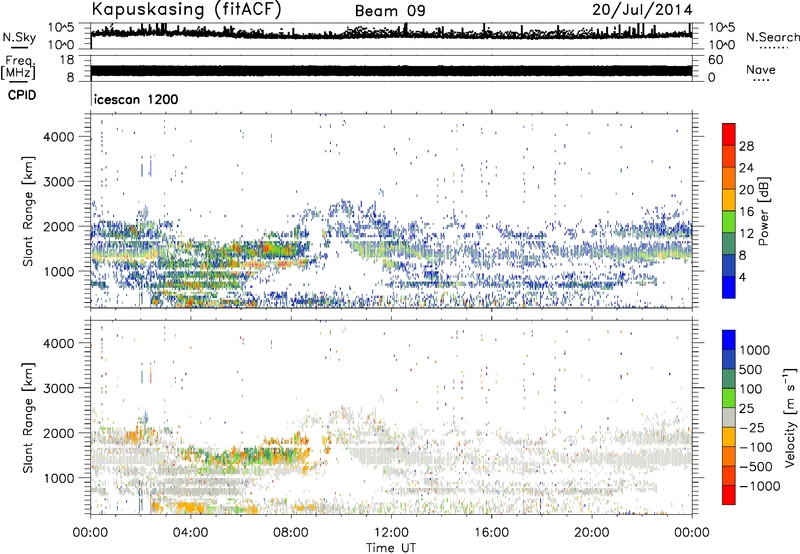
Task: Select the N.Search legend label
Action: click(773, 37)
